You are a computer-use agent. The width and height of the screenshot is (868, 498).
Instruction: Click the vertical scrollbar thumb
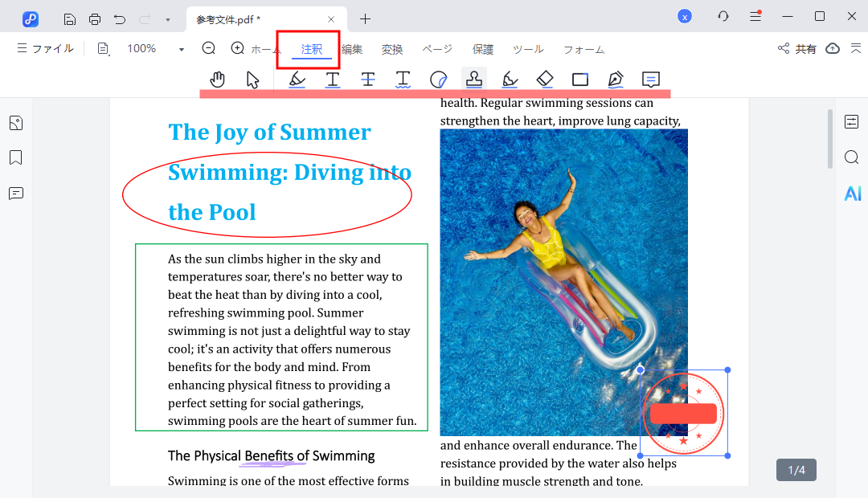831,139
